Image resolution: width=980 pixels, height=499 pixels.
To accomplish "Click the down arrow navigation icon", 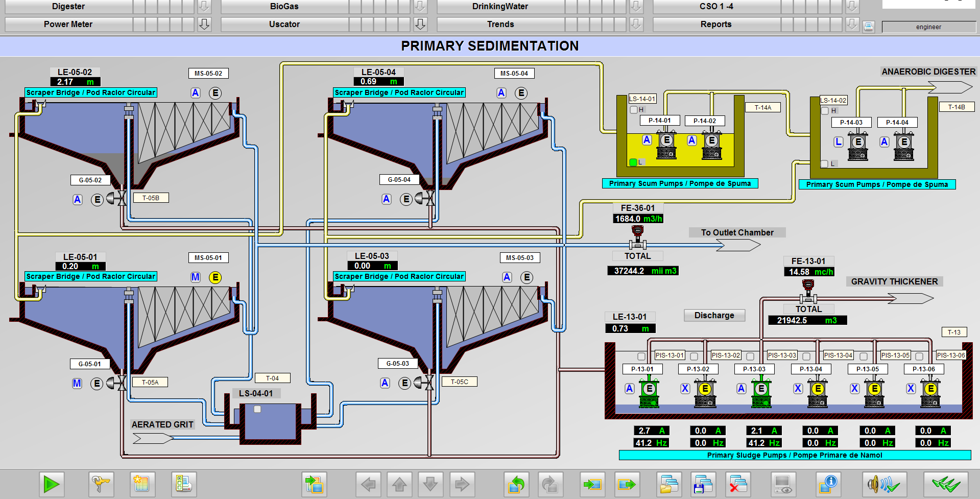I will tap(431, 484).
